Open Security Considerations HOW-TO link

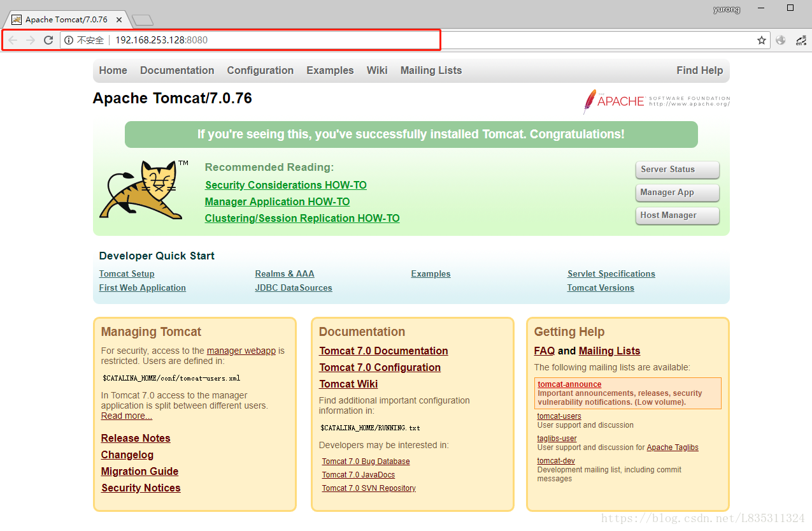point(286,185)
